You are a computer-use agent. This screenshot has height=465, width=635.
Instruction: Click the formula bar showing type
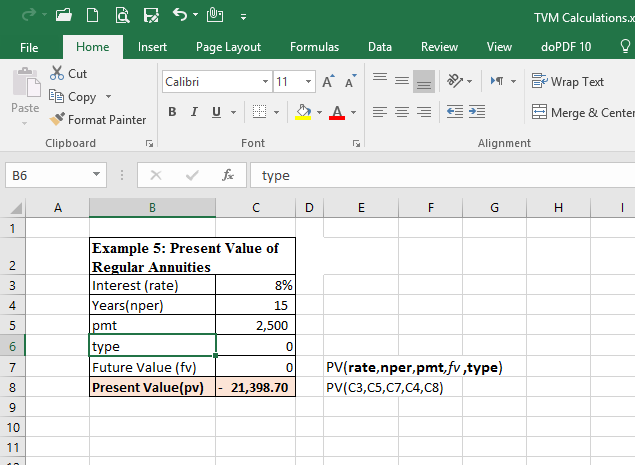(442, 175)
